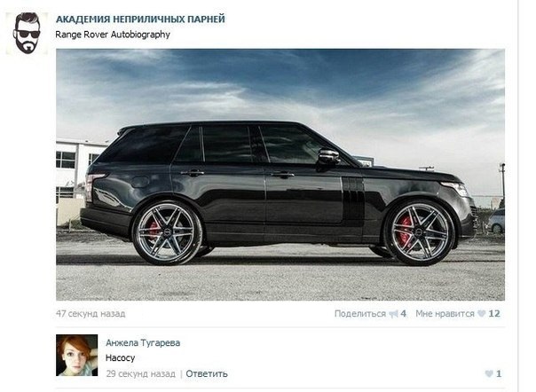Click the Range Rover Autobiography post text
Viewport: 536px width, 392px height.
click(113, 35)
